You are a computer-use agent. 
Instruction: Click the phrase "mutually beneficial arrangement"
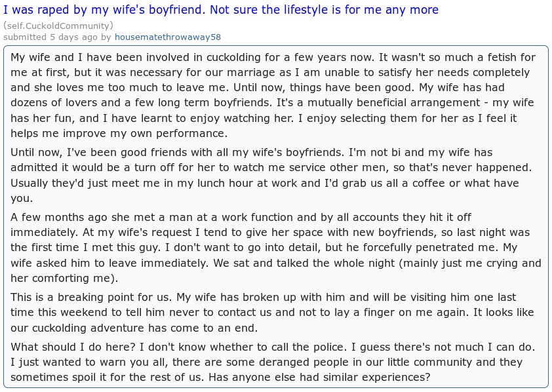tap(393, 102)
